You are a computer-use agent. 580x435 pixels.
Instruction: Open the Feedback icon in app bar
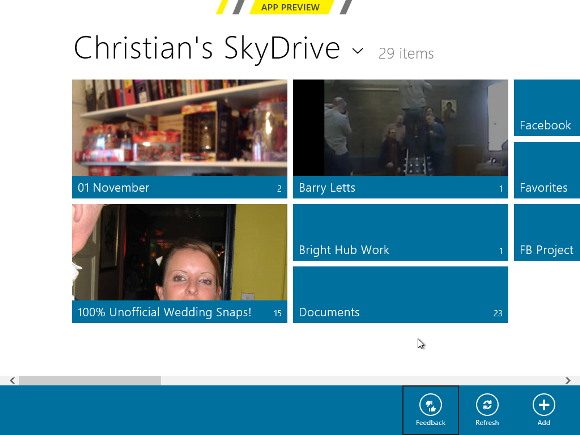(431, 405)
